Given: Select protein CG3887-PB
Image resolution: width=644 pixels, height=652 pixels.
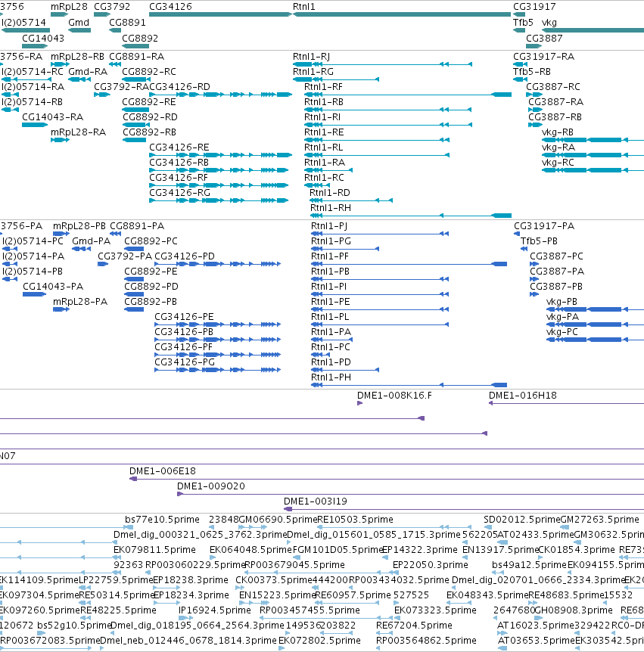Looking at the screenshot, I should pos(556,287).
